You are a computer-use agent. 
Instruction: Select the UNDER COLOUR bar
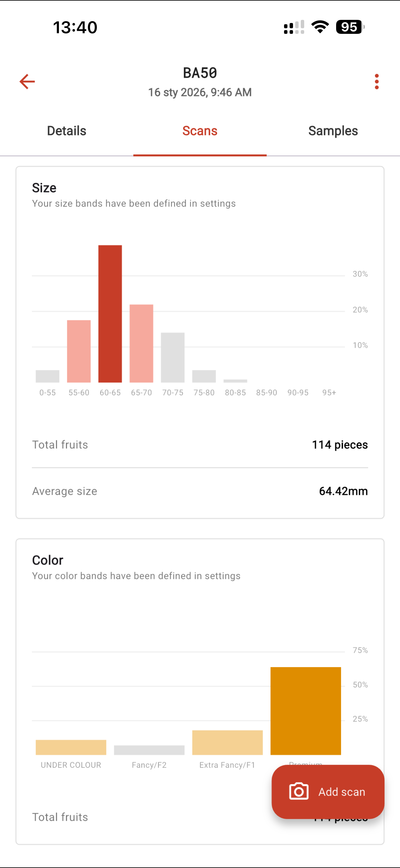pyautogui.click(x=71, y=747)
